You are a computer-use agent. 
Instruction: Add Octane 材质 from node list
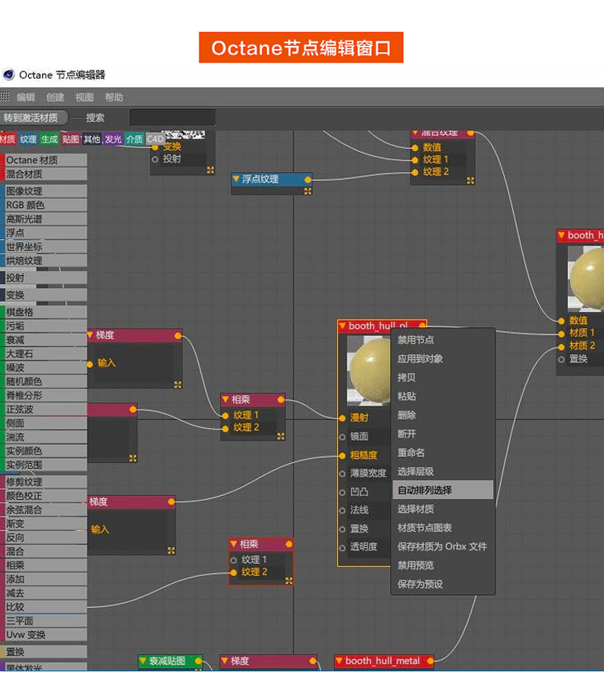[44, 160]
